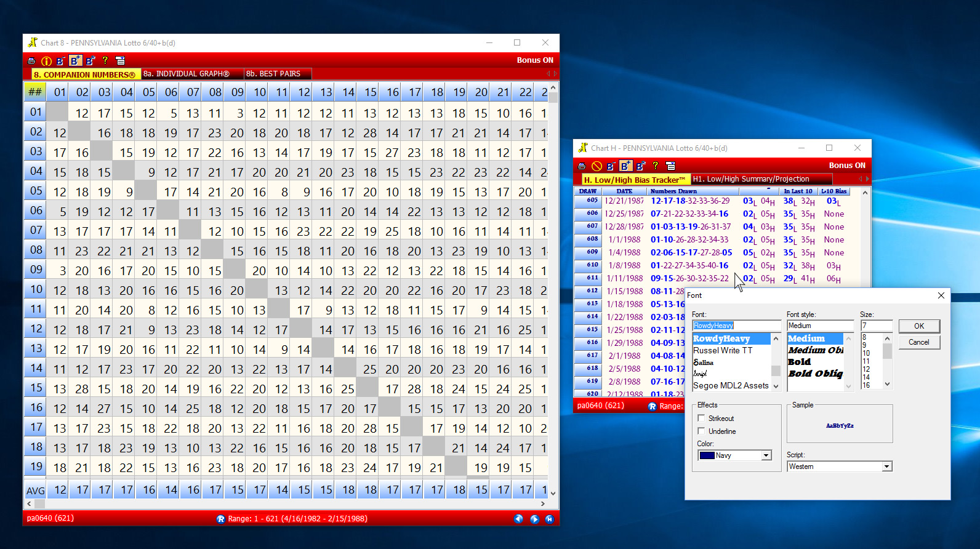Image resolution: width=980 pixels, height=549 pixels.
Task: Open the yellow question mark help in Chart 8
Action: [x=105, y=61]
